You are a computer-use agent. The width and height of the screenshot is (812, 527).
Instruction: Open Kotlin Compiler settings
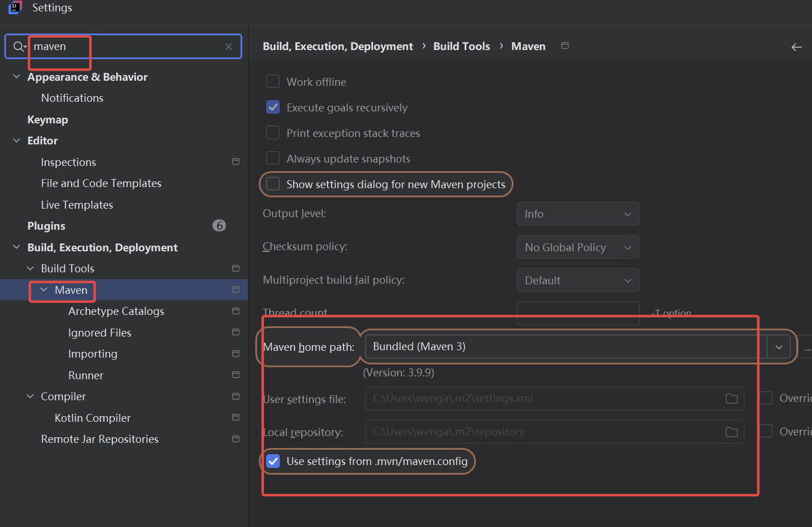[93, 418]
